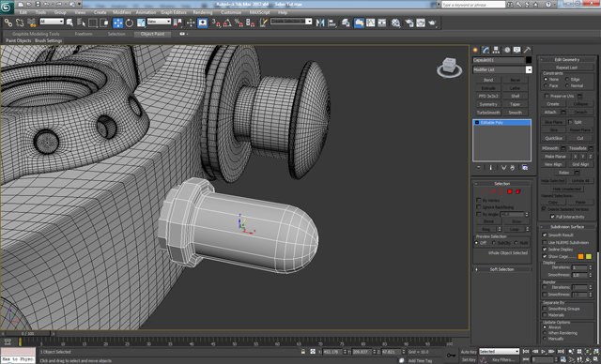The width and height of the screenshot is (601, 364).
Task: Switch to Graphite Modeling Tools tab
Action: pos(36,34)
